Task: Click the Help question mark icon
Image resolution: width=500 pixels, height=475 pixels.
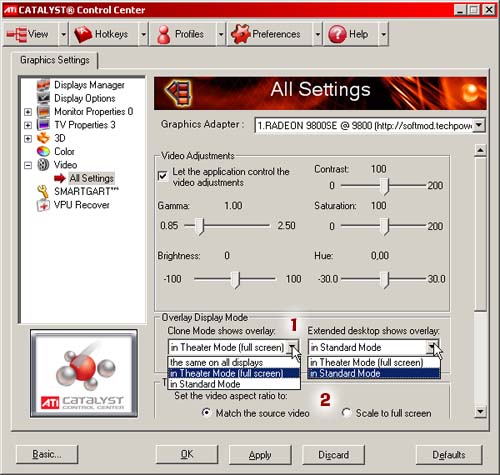Action: coord(337,34)
